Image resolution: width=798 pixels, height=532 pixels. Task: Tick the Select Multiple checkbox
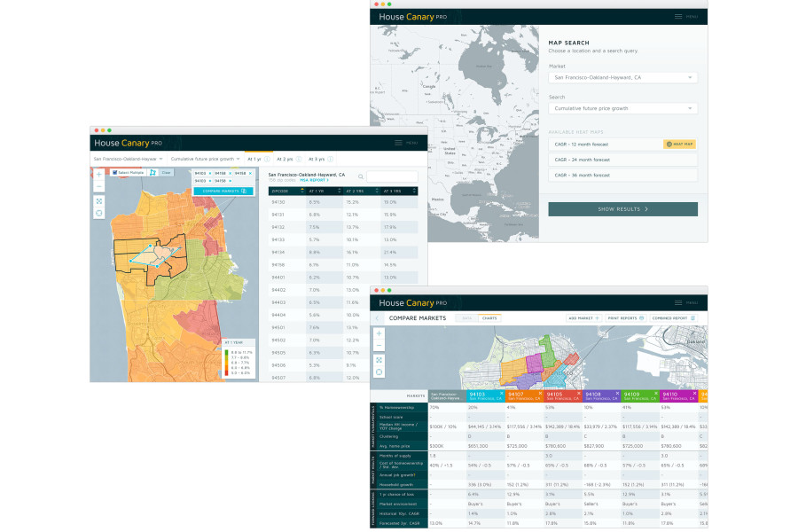115,173
